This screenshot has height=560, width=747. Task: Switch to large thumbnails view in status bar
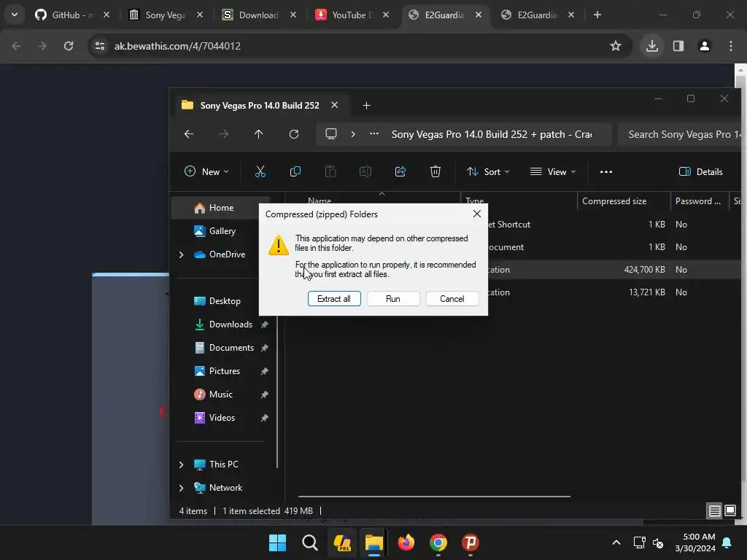(x=730, y=511)
